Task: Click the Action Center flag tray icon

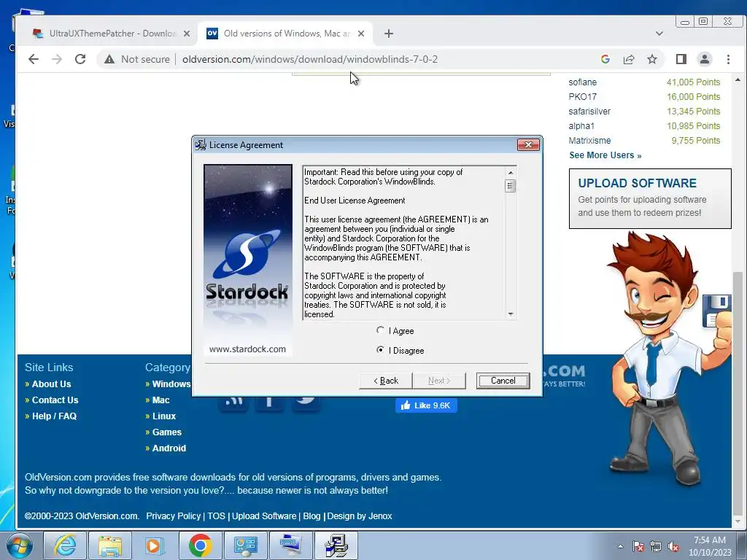Action: click(x=638, y=546)
